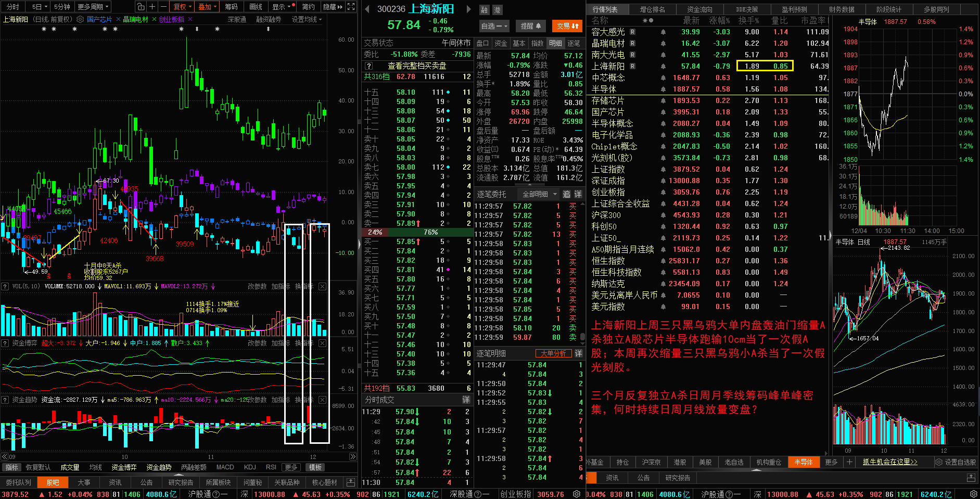
Task: Open the 自选一 watchlist dropdown
Action: pyautogui.click(x=493, y=25)
